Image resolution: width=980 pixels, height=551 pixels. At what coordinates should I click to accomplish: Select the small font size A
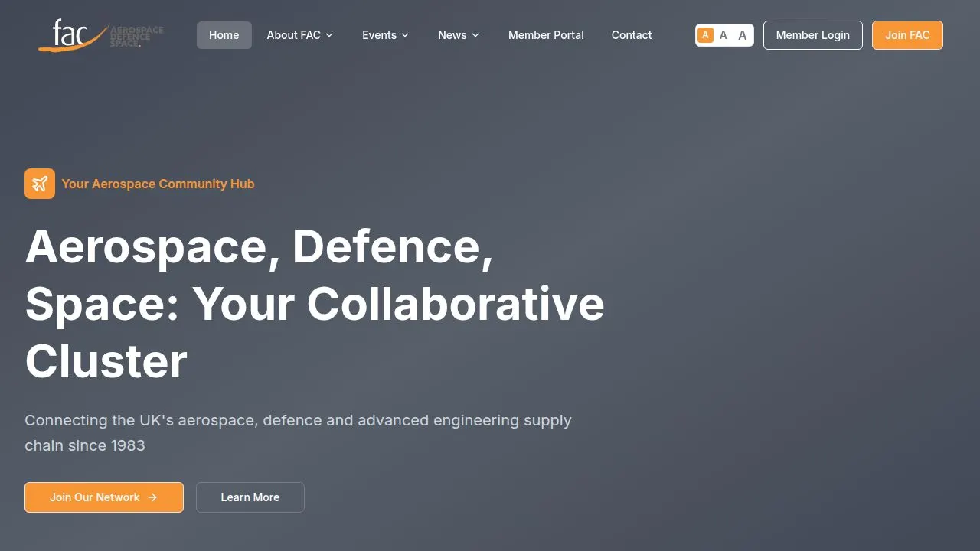705,35
